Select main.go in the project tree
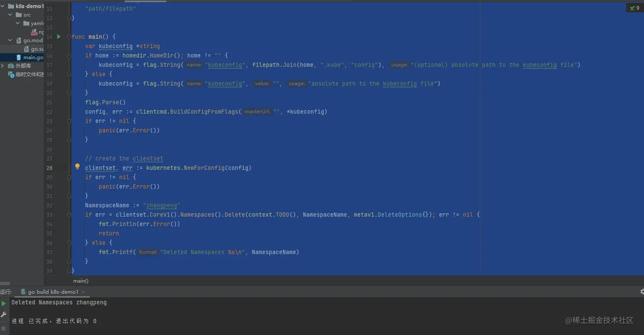 (22, 58)
